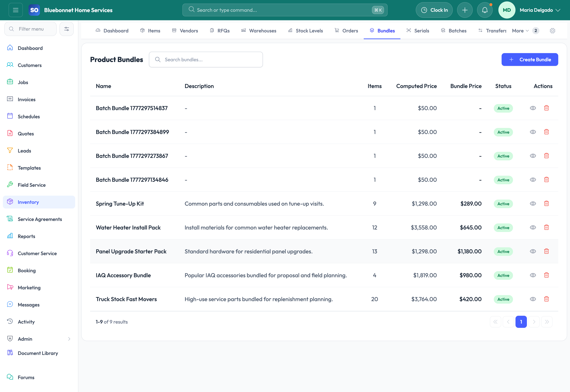View IAQ Accessory Bundle eye icon

click(x=533, y=275)
